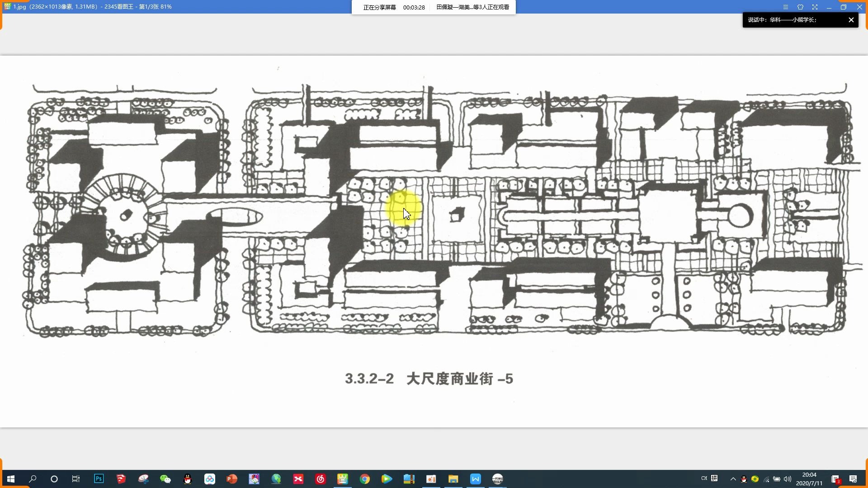868x488 pixels.
Task: Open SketchUp from the taskbar
Action: pos(121,479)
